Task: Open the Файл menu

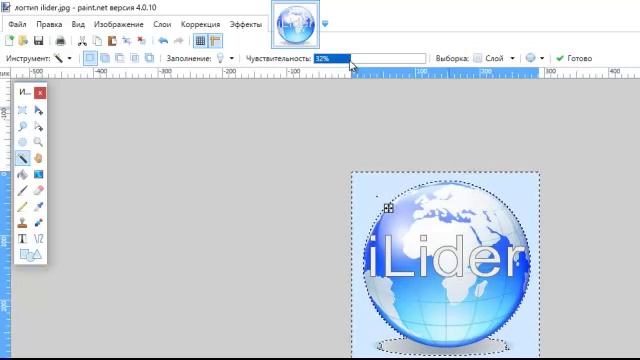Action: pyautogui.click(x=17, y=24)
